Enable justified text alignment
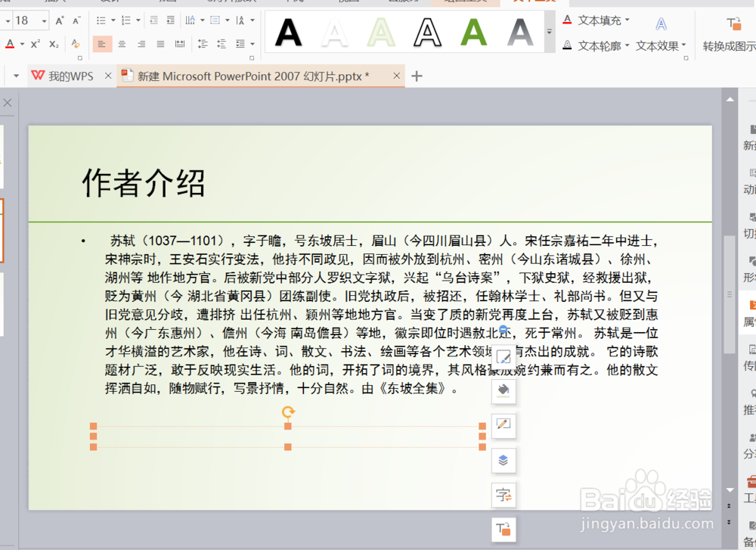Image resolution: width=756 pixels, height=550 pixels. pos(161,42)
